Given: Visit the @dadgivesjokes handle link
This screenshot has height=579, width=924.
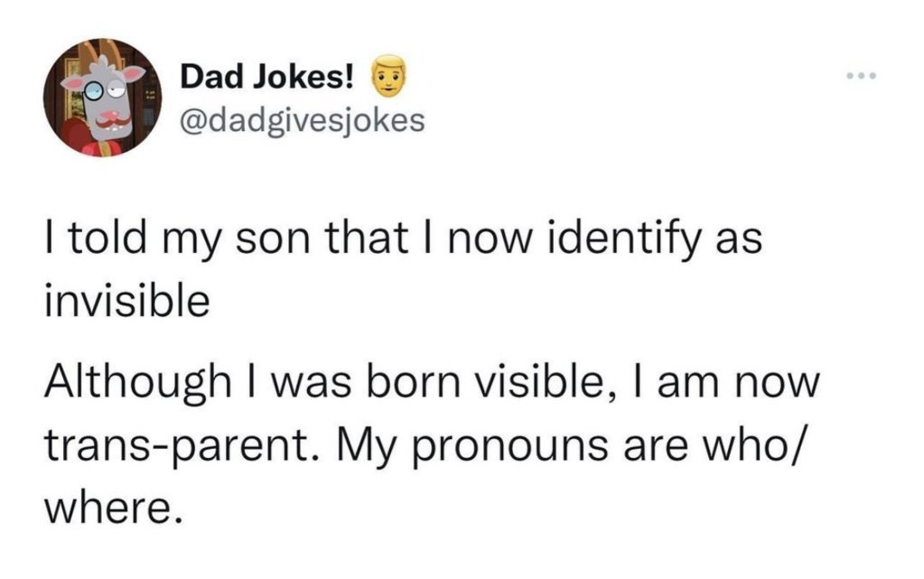Looking at the screenshot, I should click(x=302, y=121).
